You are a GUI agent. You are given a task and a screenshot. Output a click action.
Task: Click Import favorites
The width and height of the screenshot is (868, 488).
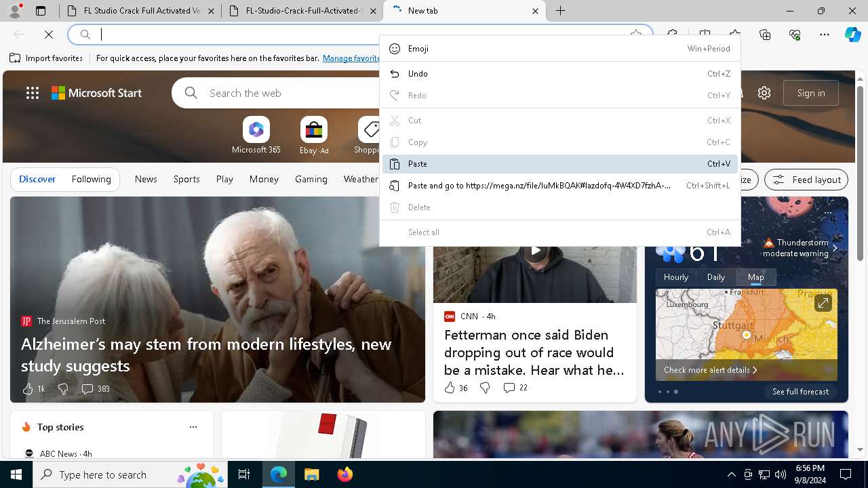46,58
